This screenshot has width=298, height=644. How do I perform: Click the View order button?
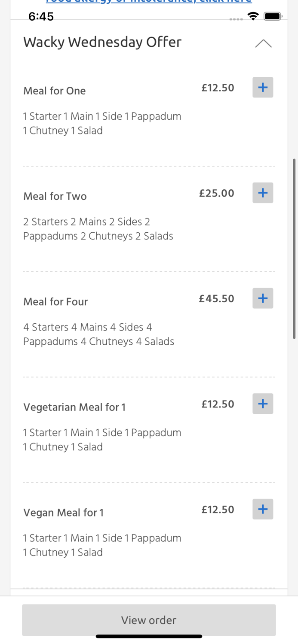pyautogui.click(x=149, y=620)
